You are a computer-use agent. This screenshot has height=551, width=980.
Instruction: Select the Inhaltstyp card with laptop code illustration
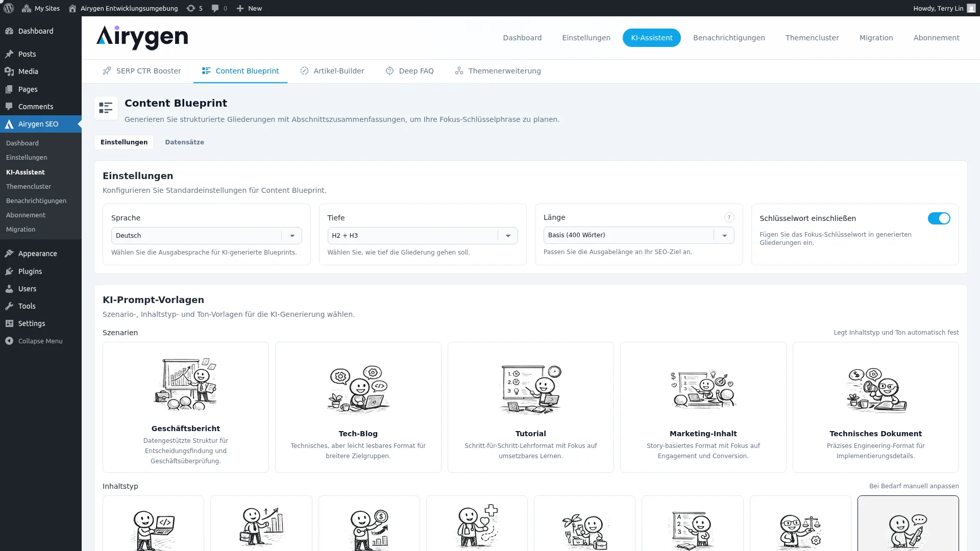coord(153,523)
